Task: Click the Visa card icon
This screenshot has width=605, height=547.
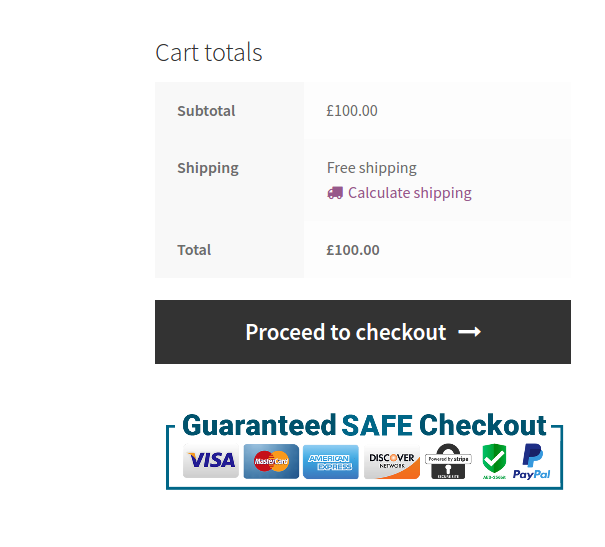Action: tap(211, 461)
